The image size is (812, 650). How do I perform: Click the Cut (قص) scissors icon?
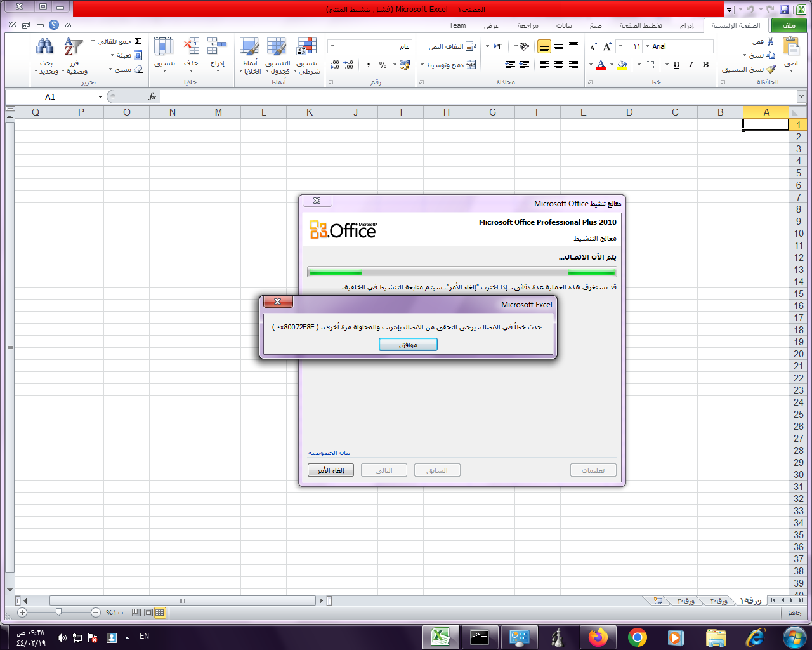[770, 41]
